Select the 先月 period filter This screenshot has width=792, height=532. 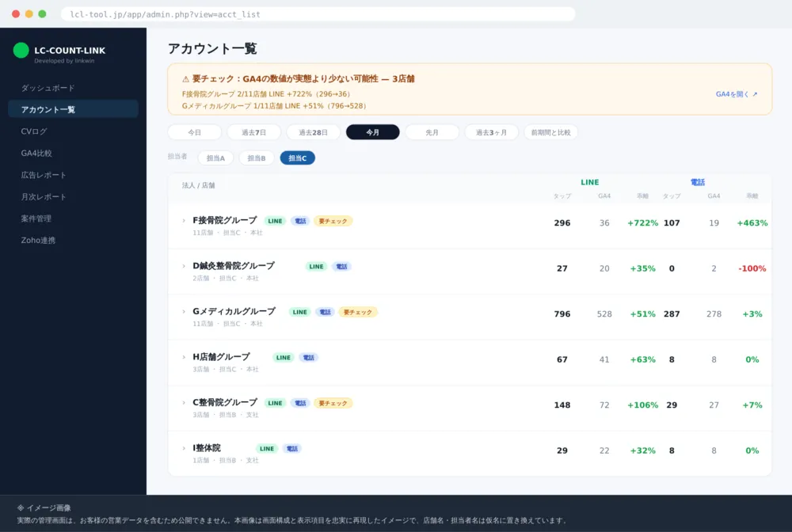point(432,132)
